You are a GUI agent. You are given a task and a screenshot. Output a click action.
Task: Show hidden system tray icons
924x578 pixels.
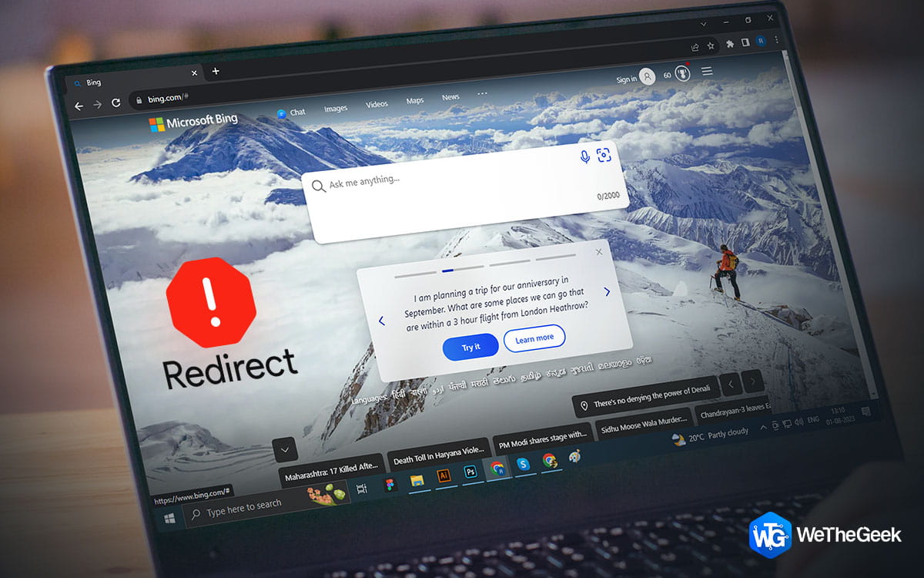coord(763,426)
